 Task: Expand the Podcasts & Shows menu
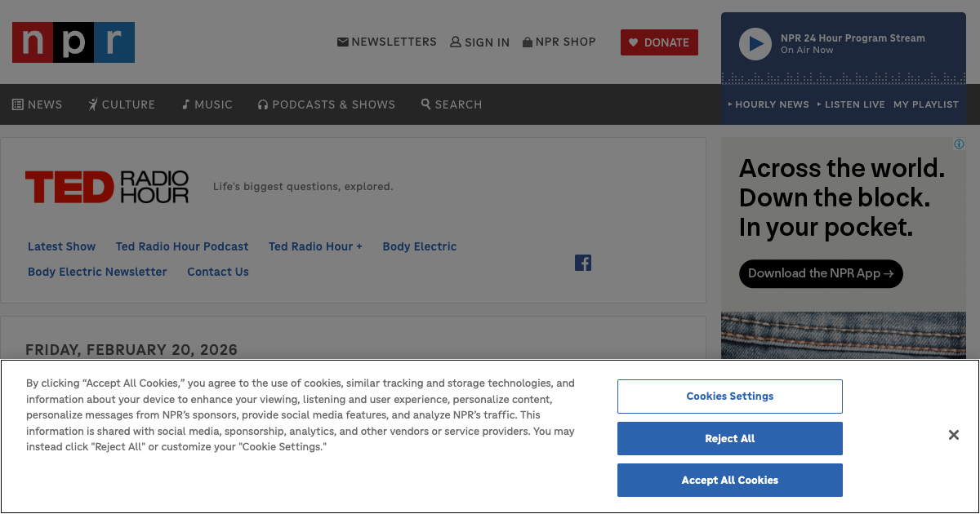click(x=327, y=104)
